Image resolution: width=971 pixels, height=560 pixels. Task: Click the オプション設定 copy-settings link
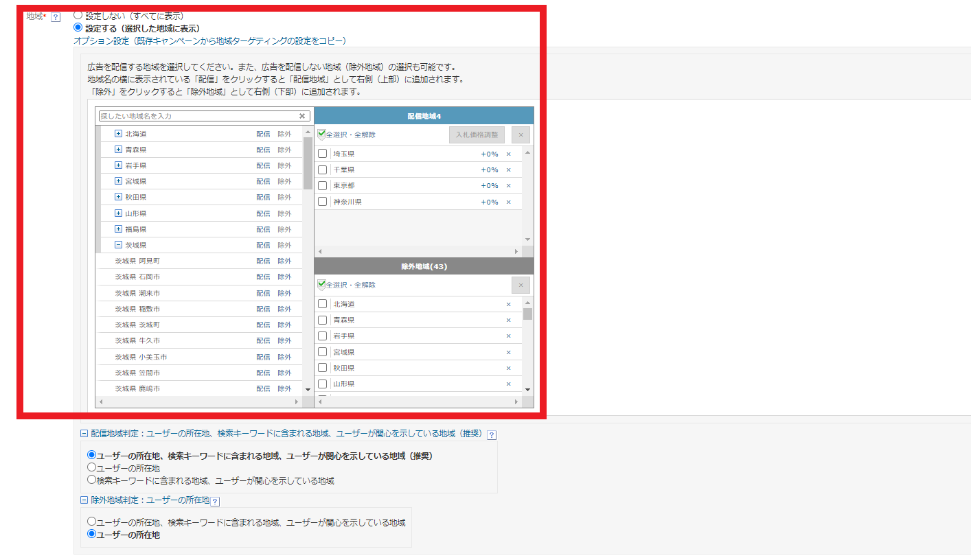(209, 41)
